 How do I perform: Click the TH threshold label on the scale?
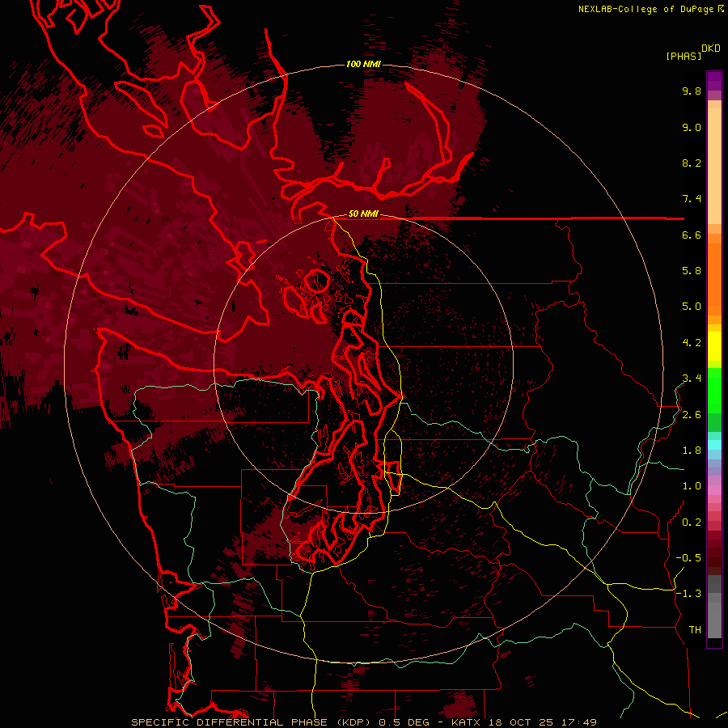pyautogui.click(x=695, y=630)
